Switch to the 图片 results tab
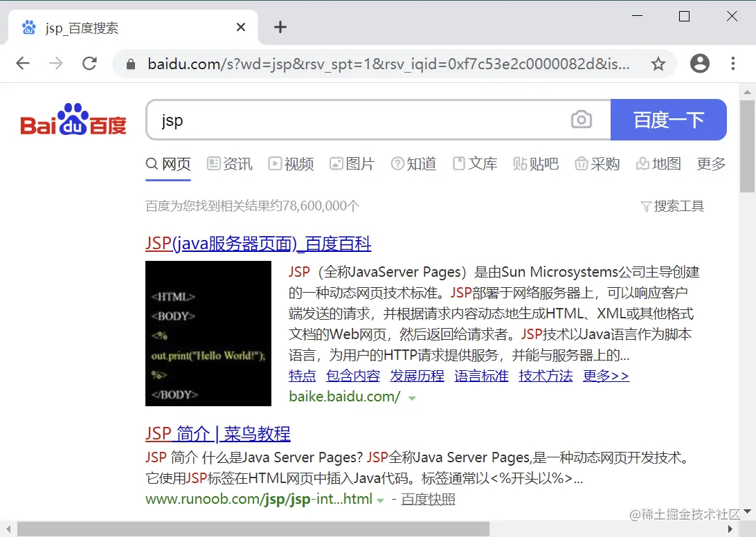This screenshot has width=756, height=537. click(352, 164)
